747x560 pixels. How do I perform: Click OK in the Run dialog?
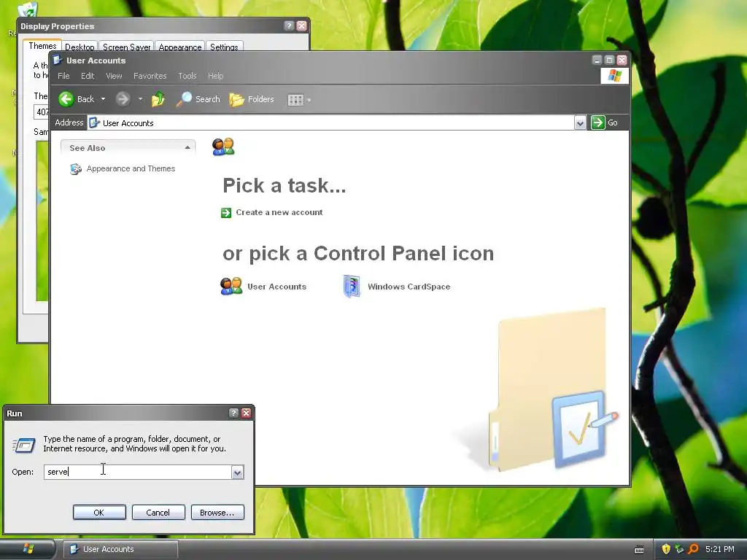click(x=99, y=513)
